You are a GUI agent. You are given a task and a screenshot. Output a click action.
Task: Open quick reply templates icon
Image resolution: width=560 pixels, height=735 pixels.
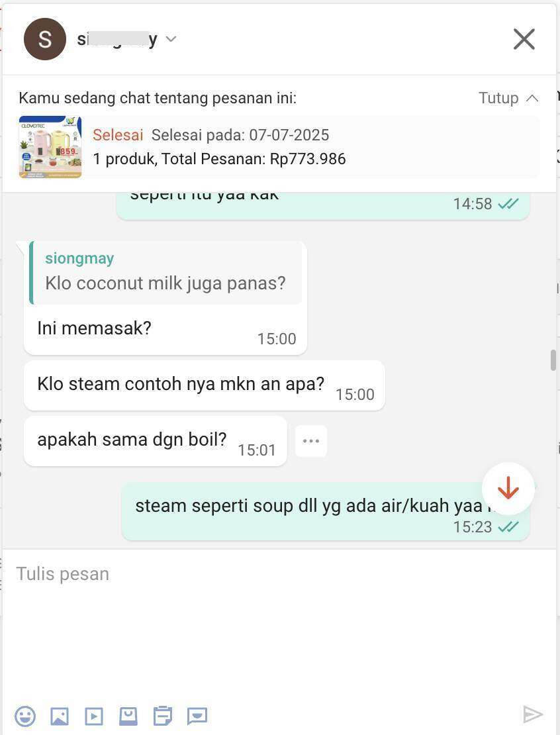pyautogui.click(x=197, y=716)
